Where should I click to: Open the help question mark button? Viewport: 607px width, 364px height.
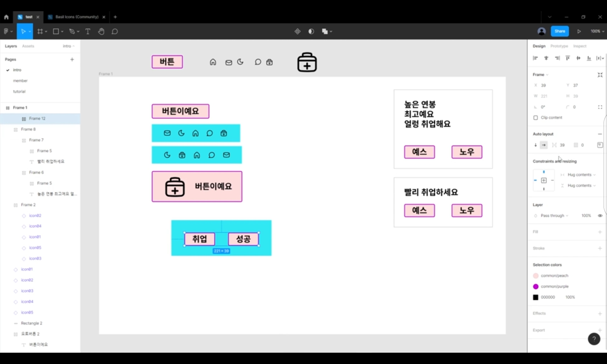tap(594, 339)
